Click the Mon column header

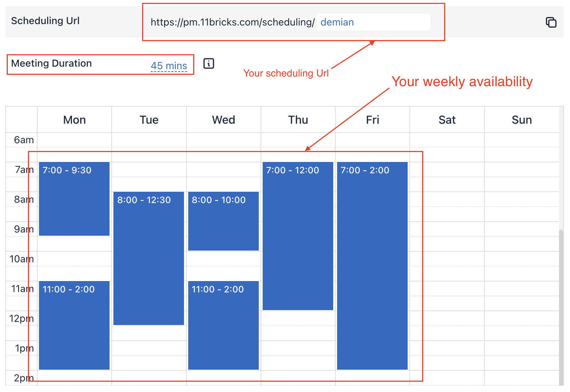[74, 120]
